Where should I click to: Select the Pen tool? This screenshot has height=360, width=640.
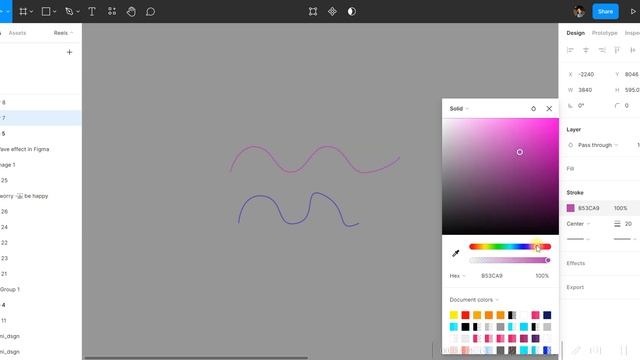click(x=69, y=11)
